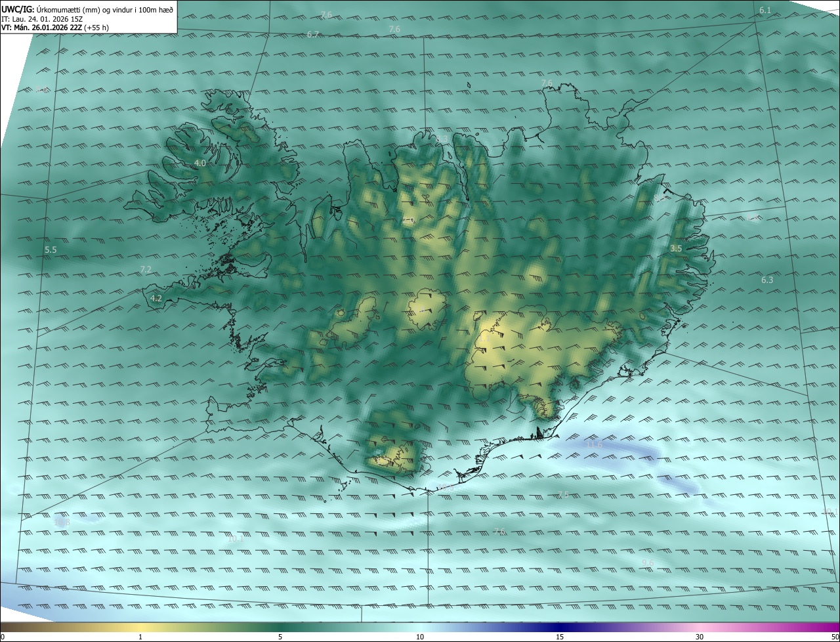The image size is (840, 642).
Task: Click the 3.5 value in East Iceland
Action: coord(676,248)
